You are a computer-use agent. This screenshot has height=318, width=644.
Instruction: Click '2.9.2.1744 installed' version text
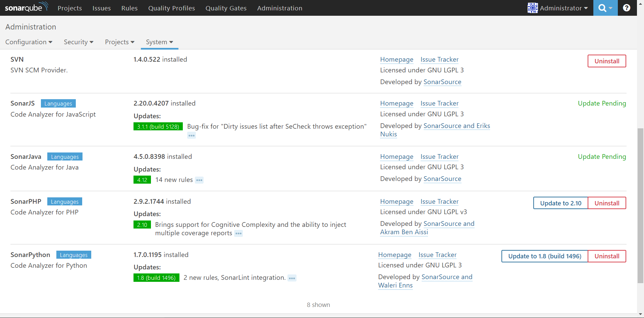[162, 201]
